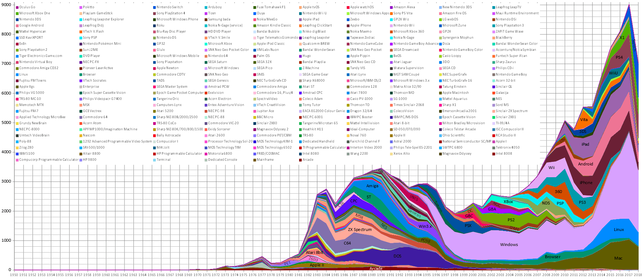
Task: Select the 'Mac' label on the chart area
Action: click(x=618, y=258)
